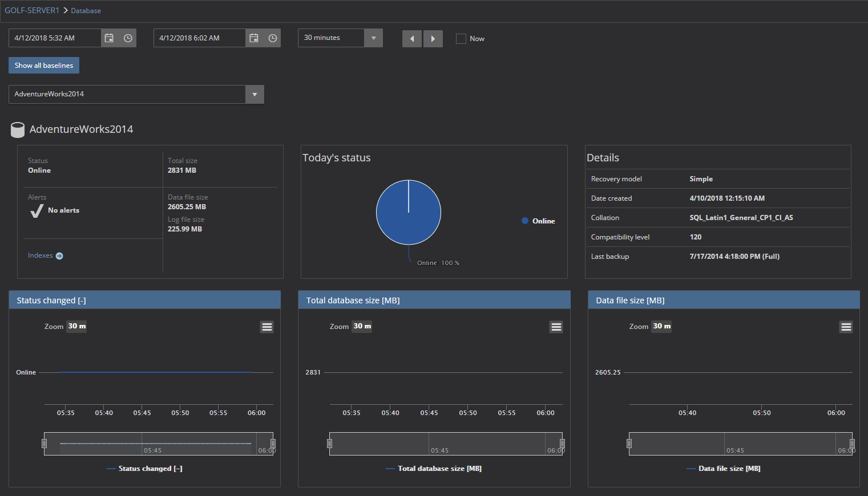This screenshot has height=496, width=868.
Task: Click the Total size value 2831 MB
Action: point(182,170)
